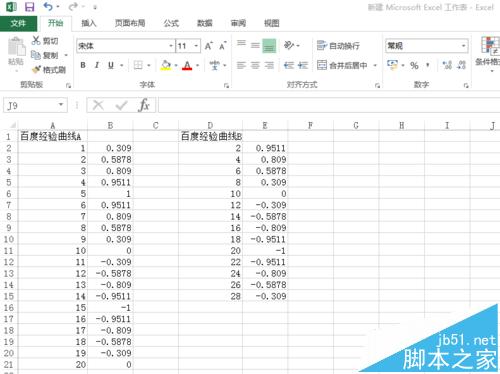Switch to the 视图 View tab

[x=272, y=23]
